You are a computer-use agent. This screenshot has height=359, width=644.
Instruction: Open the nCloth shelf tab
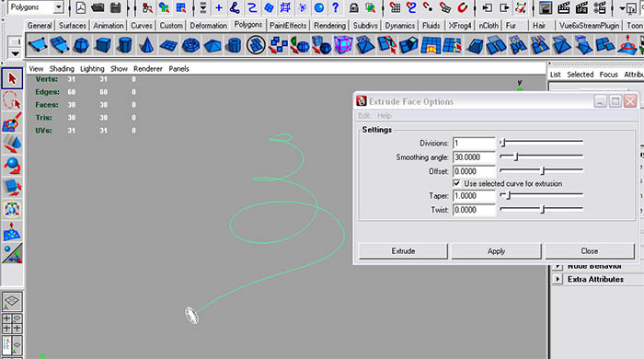[489, 26]
